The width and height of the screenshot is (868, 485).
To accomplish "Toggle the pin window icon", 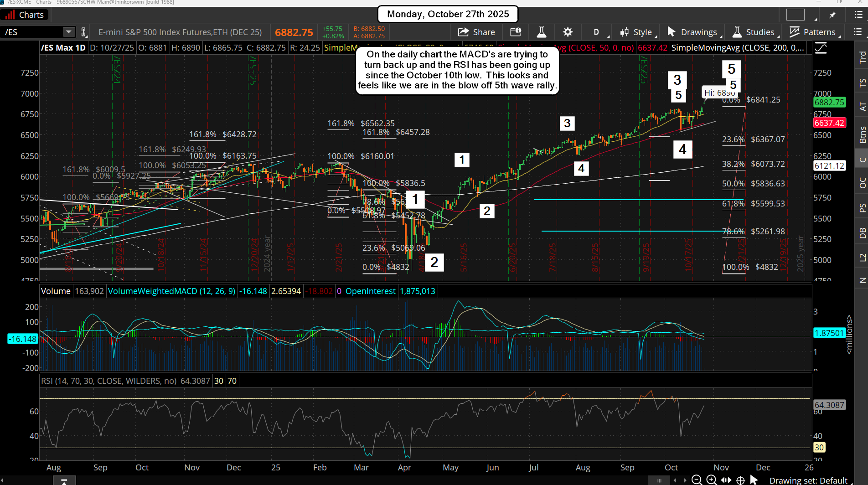I will point(832,15).
